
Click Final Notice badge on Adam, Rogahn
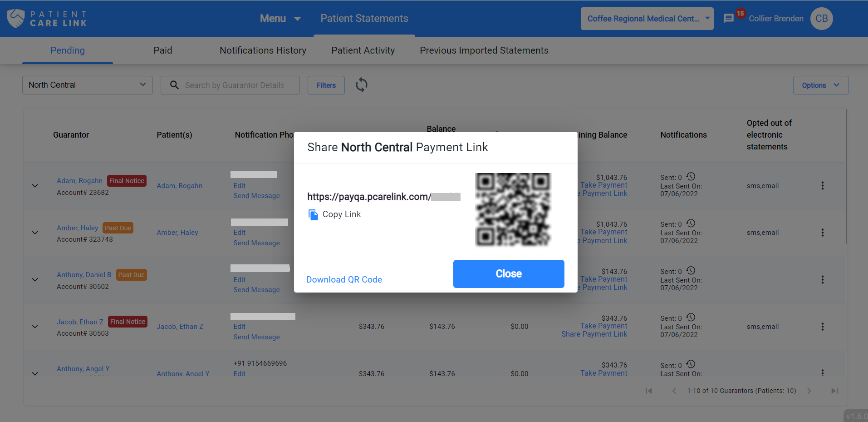click(x=127, y=181)
